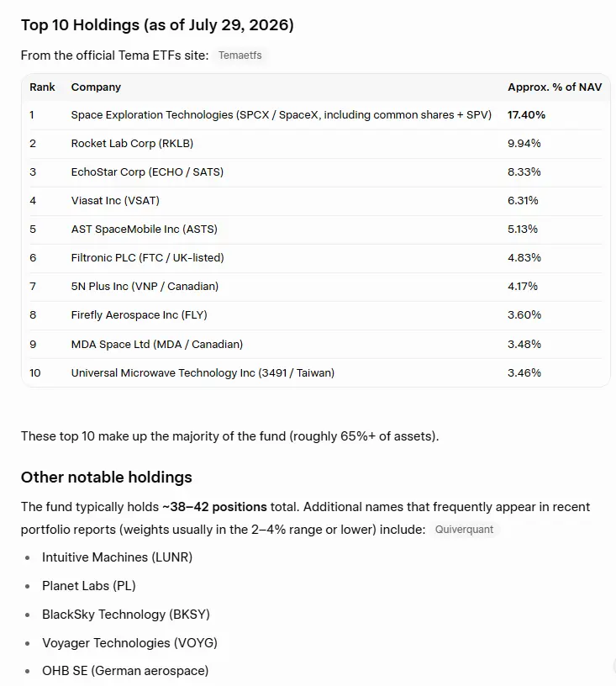The height and width of the screenshot is (686, 616).
Task: Click the Filtronic PLC row text
Action: 148,258
